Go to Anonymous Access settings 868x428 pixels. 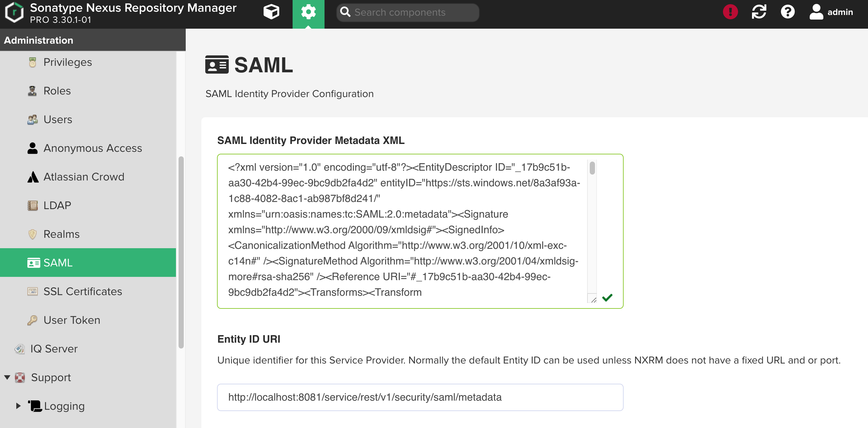tap(93, 148)
